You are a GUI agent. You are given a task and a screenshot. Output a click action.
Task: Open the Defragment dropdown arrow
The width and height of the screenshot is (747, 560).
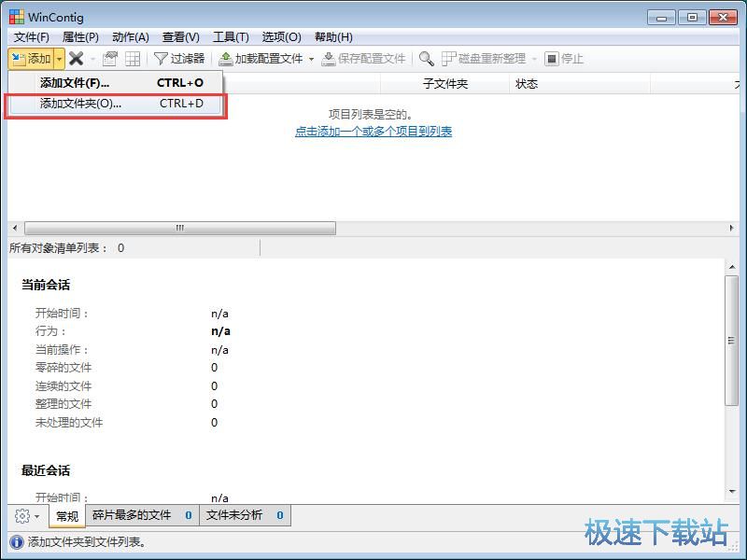(534, 59)
